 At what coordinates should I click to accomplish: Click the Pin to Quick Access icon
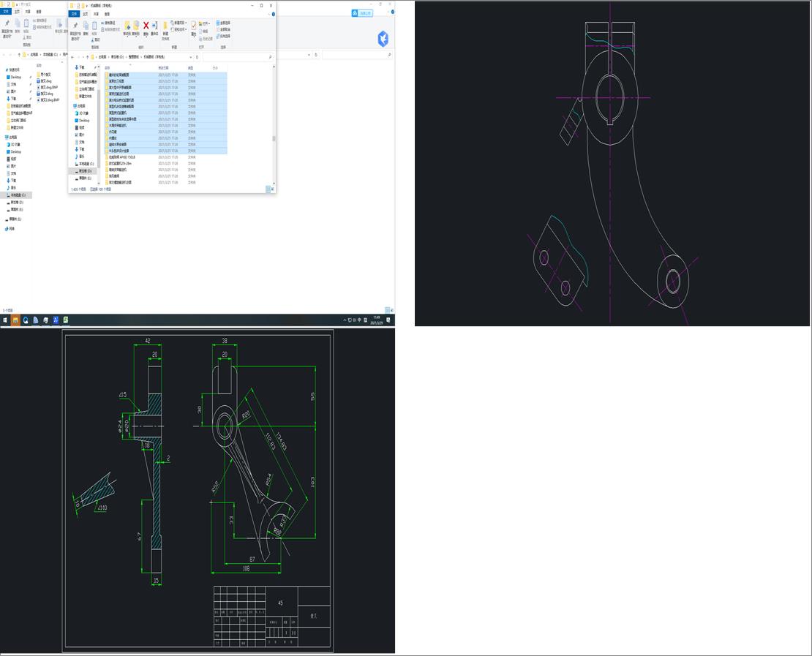coord(75,27)
